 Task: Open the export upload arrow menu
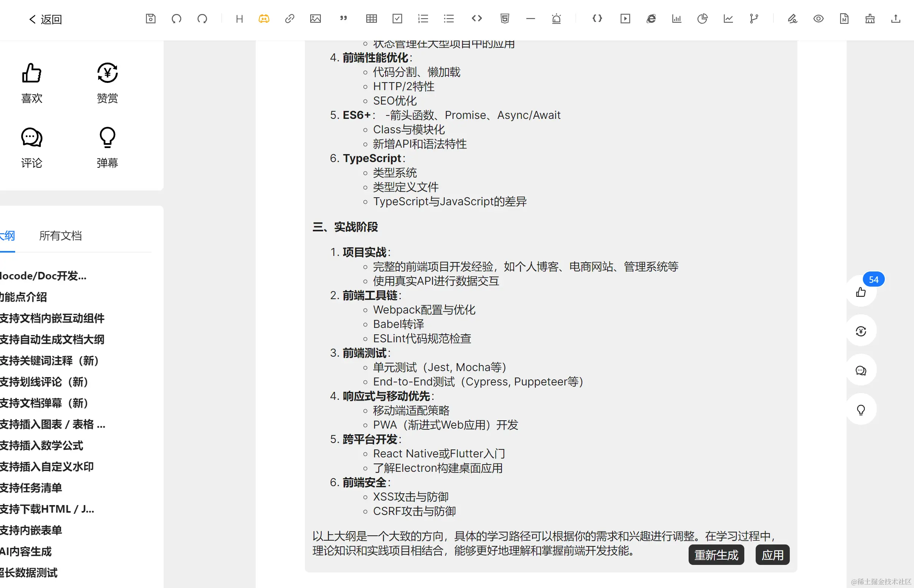tap(896, 18)
